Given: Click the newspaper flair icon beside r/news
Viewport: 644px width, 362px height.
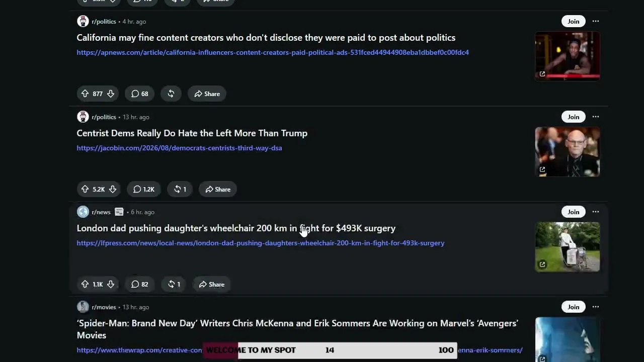Looking at the screenshot, I should (119, 212).
